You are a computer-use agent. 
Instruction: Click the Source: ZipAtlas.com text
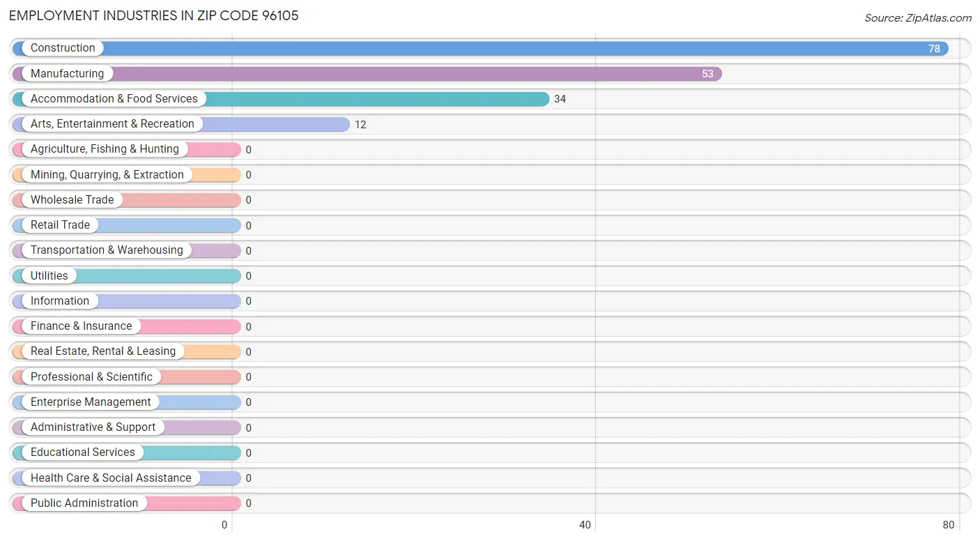click(918, 18)
